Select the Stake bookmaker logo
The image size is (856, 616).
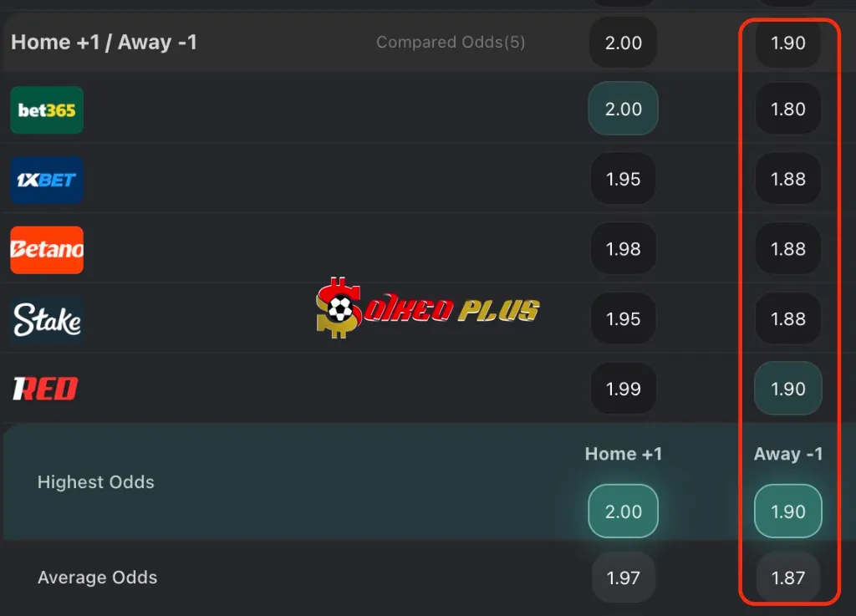(47, 320)
